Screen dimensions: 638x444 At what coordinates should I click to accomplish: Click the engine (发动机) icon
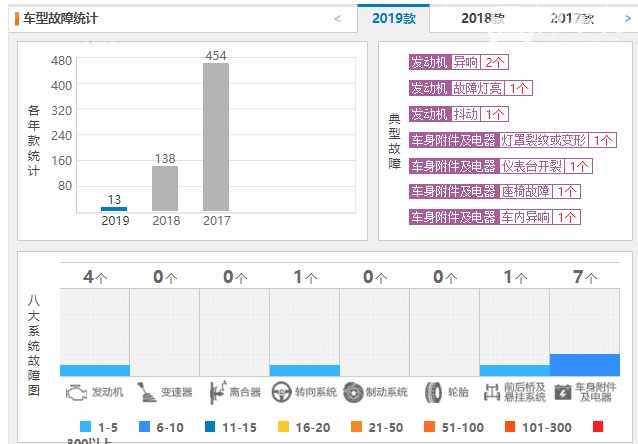tap(76, 393)
